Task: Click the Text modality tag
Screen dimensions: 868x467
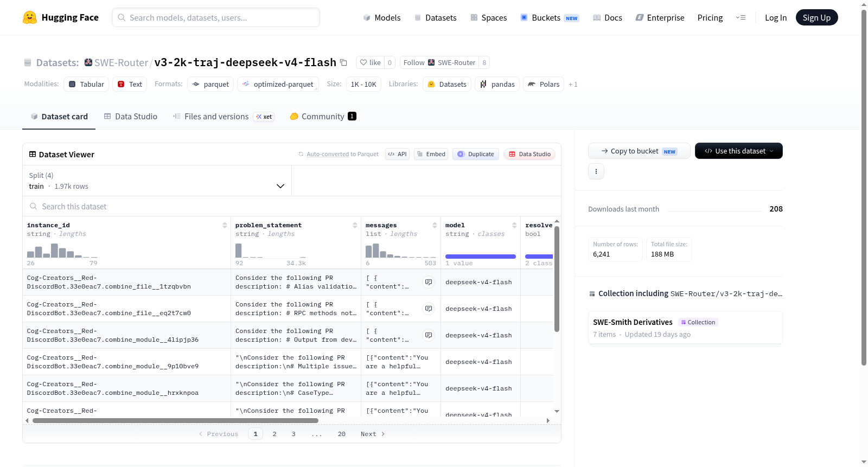Action: 130,84
